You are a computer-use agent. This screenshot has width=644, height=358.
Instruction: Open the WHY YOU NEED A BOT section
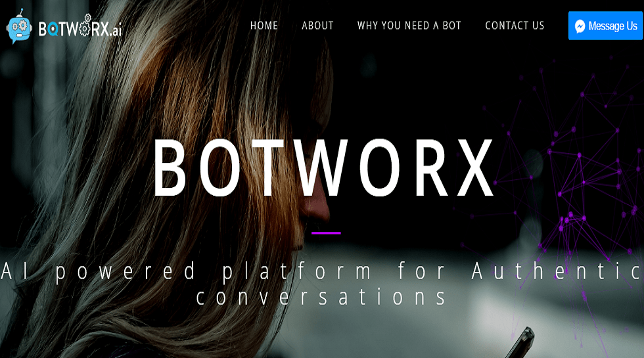409,26
